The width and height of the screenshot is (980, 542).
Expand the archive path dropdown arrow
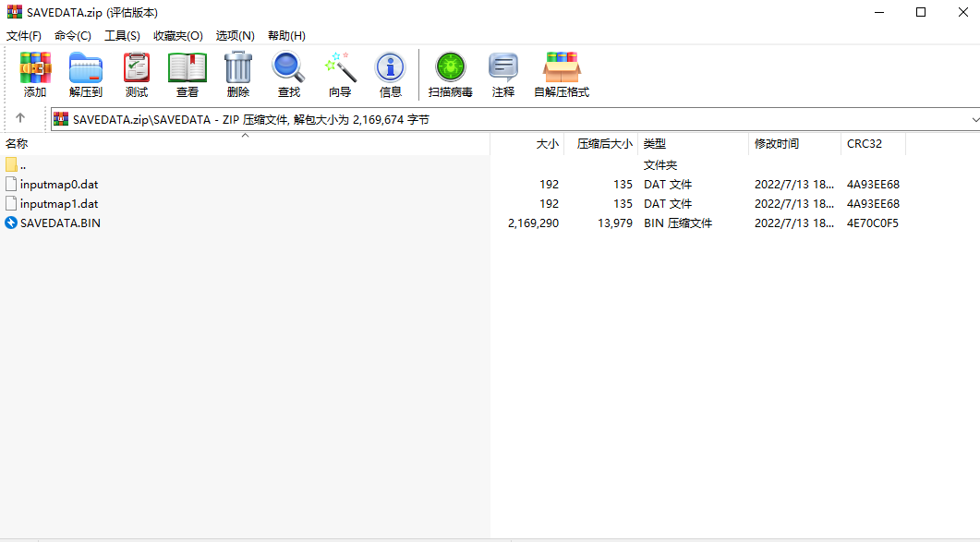(x=974, y=119)
